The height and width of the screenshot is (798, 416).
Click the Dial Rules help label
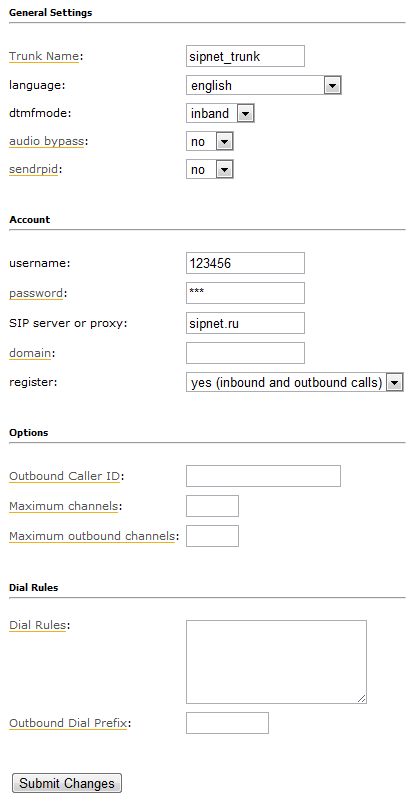(38, 625)
